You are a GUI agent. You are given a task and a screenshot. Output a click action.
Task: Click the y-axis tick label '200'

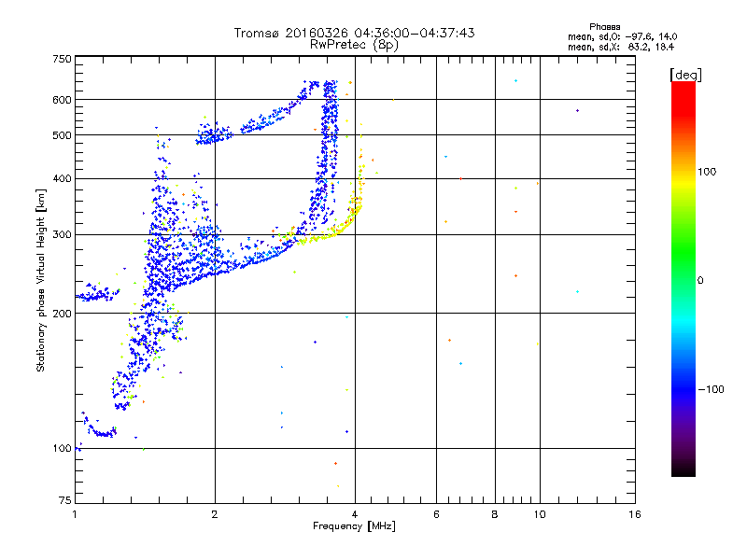62,314
